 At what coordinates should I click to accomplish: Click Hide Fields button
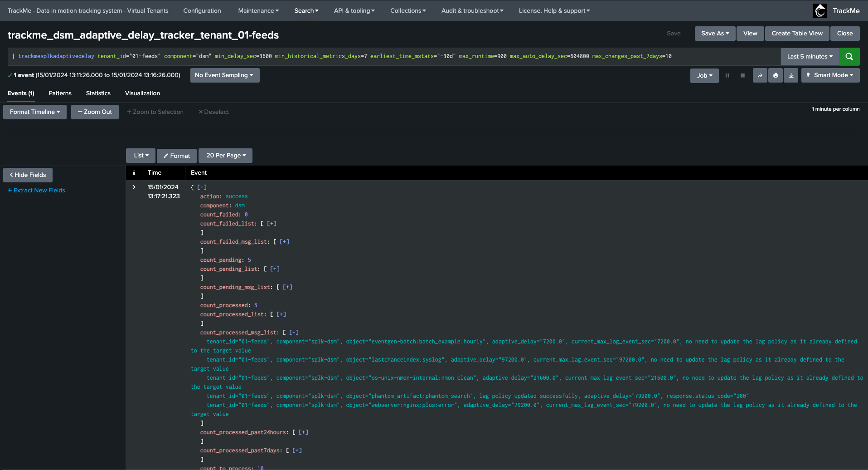click(28, 175)
